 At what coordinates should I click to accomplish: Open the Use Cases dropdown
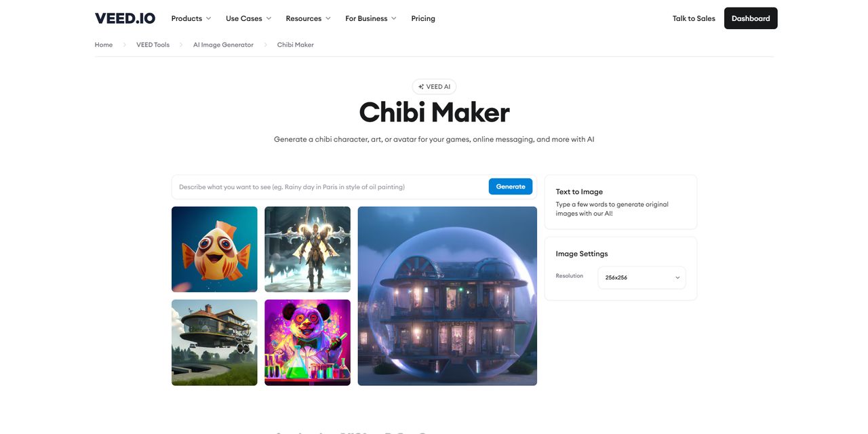coord(248,18)
